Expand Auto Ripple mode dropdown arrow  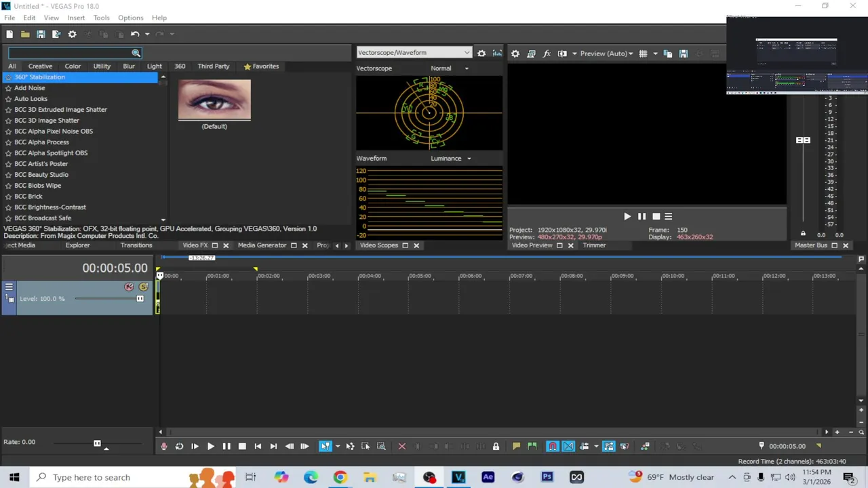point(596,446)
